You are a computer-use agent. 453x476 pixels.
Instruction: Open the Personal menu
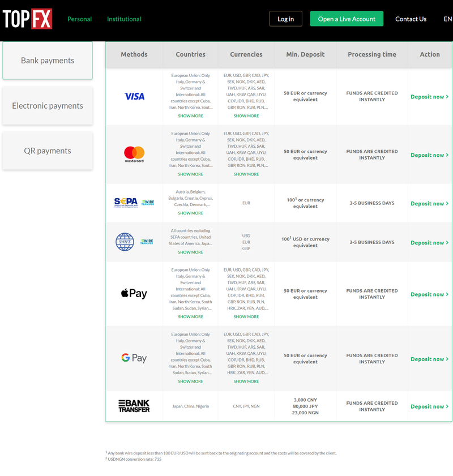coord(79,19)
